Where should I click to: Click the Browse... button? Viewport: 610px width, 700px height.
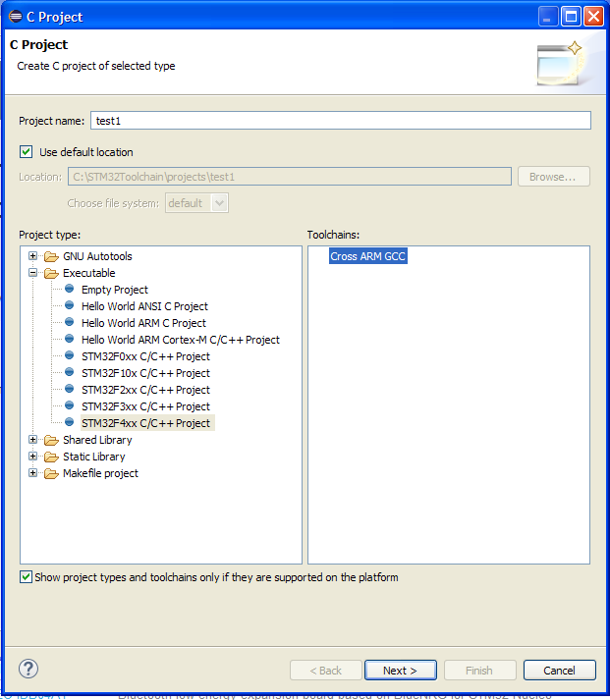point(554,177)
